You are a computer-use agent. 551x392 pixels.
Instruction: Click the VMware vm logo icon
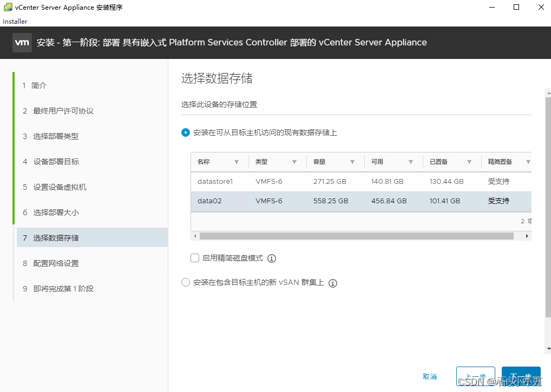(x=22, y=43)
